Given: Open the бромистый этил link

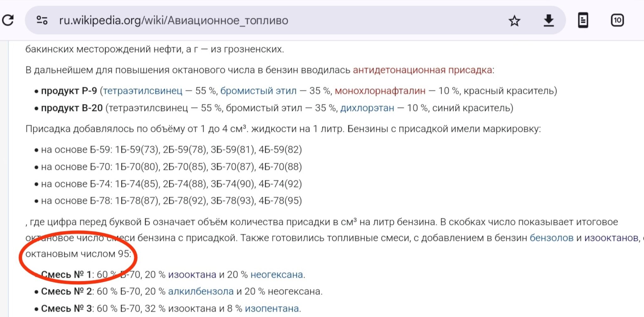Looking at the screenshot, I should (258, 91).
